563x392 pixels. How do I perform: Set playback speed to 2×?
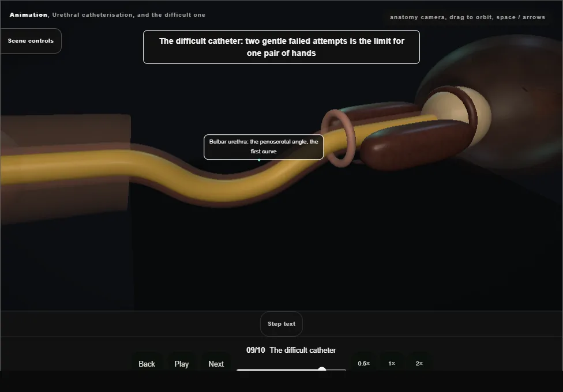(x=419, y=363)
